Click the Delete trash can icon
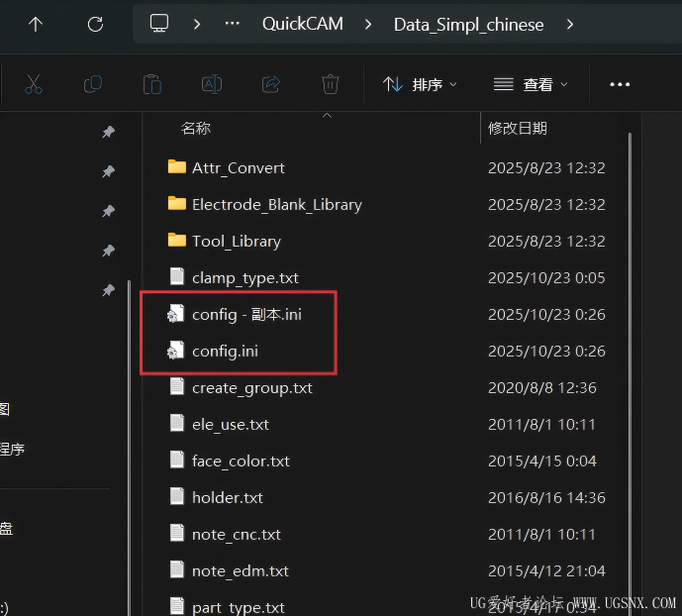Viewport: 682px width, 616px height. point(331,85)
